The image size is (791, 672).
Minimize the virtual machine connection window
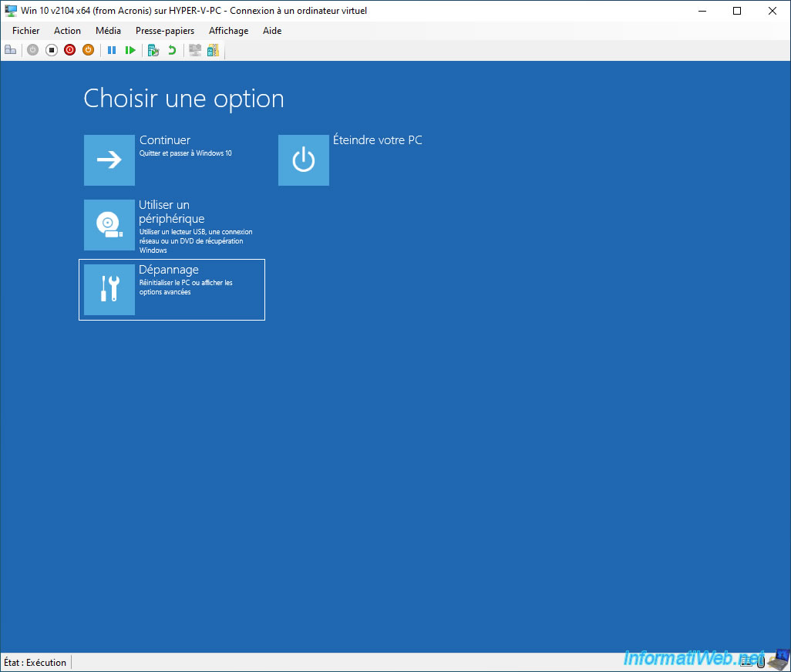(702, 11)
